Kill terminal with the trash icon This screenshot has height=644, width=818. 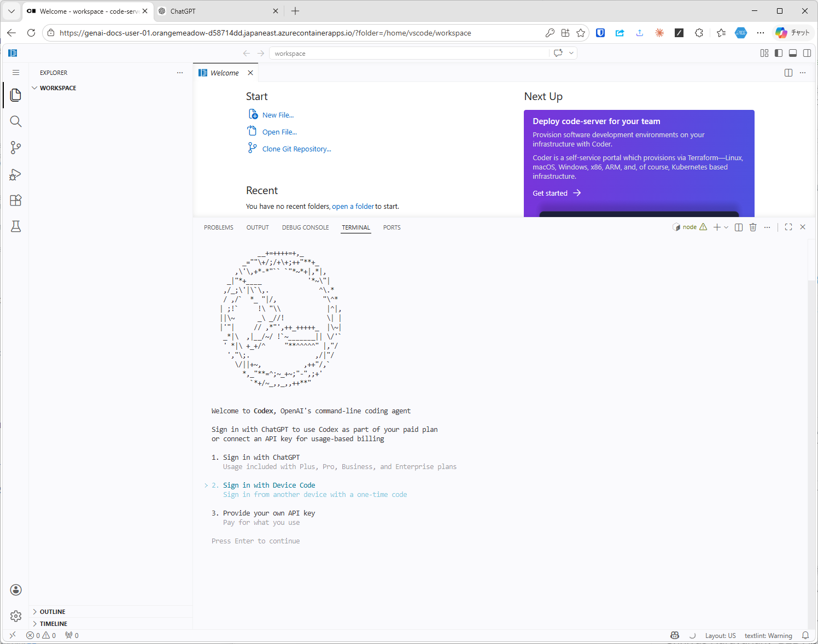pos(753,227)
